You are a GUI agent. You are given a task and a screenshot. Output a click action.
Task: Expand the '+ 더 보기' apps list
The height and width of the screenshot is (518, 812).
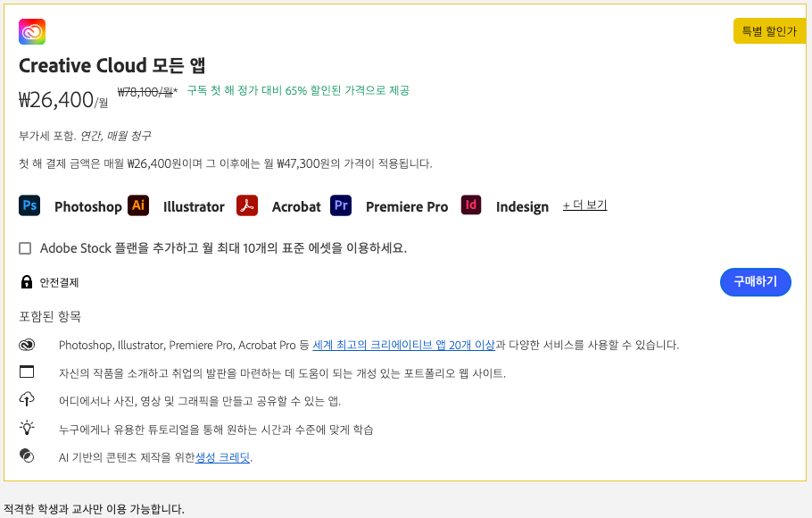(584, 205)
